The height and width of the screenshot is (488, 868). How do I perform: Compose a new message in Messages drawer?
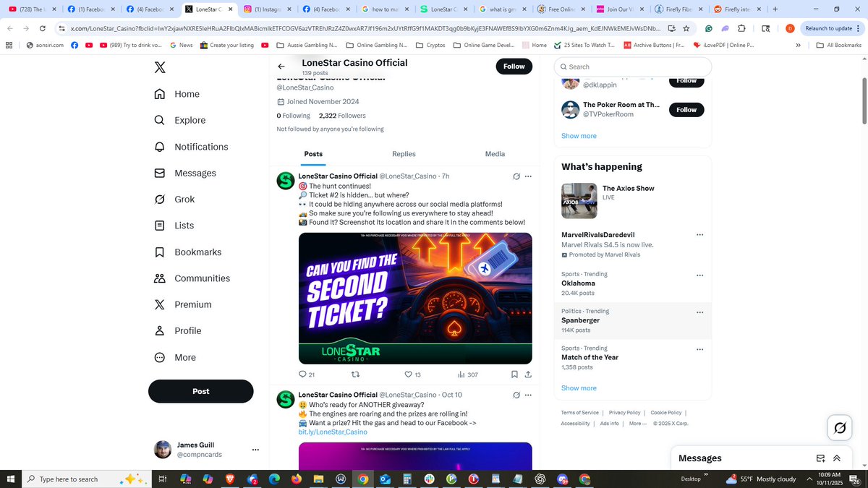(820, 458)
